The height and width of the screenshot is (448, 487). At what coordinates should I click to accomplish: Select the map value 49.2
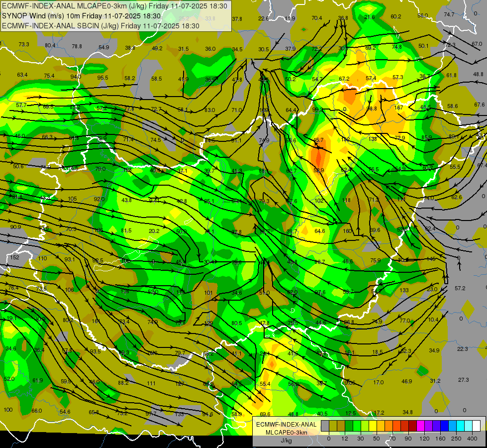(157, 48)
